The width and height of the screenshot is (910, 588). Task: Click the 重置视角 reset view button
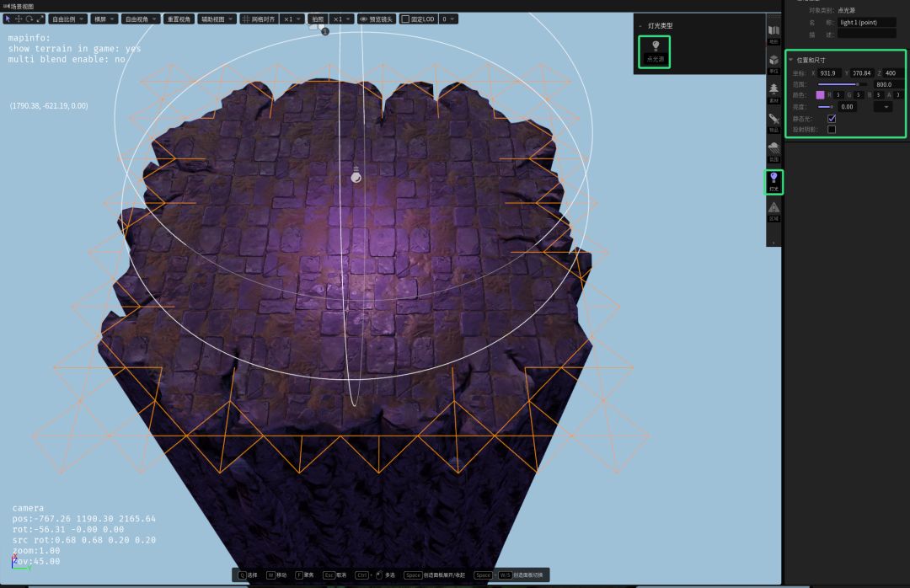[x=178, y=19]
